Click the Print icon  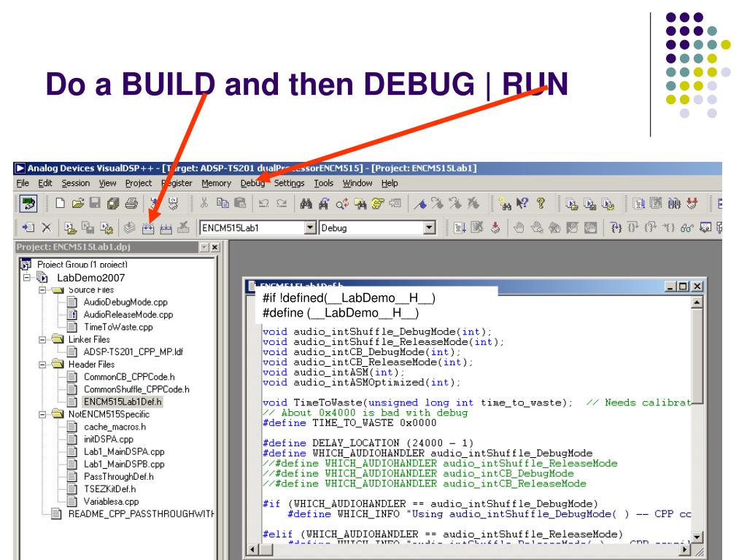point(131,203)
